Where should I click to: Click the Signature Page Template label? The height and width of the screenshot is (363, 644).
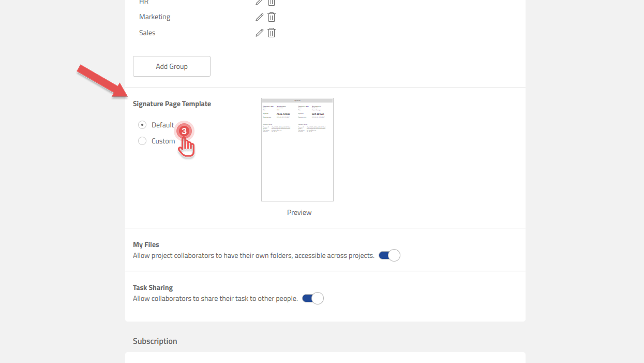tap(172, 104)
